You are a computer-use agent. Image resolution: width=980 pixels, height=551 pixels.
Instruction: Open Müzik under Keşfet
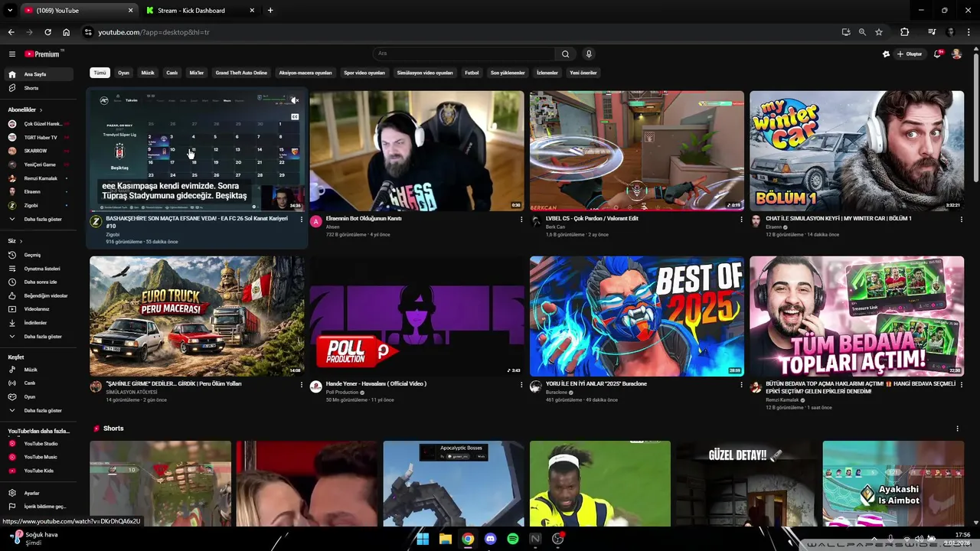point(38,370)
